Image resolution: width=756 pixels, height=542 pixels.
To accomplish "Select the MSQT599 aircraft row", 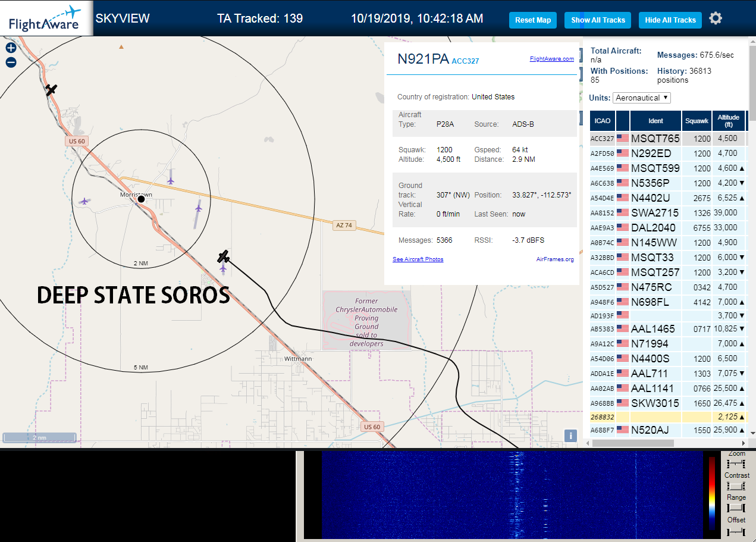I will click(x=667, y=168).
